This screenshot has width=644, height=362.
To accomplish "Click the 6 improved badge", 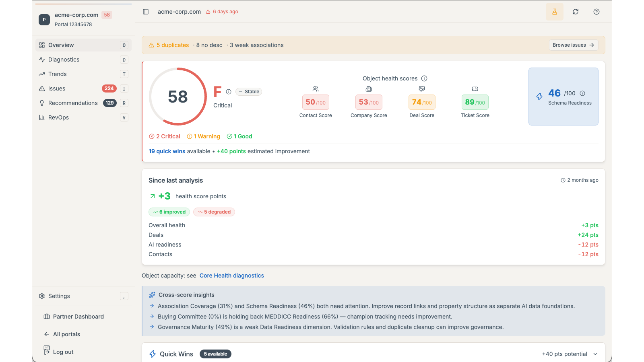I will 169,212.
